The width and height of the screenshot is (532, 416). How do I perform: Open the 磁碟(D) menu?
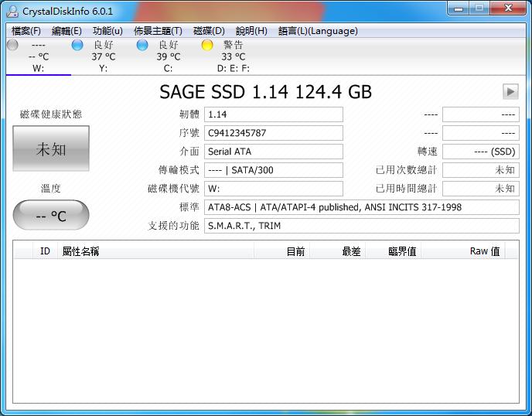coord(209,31)
